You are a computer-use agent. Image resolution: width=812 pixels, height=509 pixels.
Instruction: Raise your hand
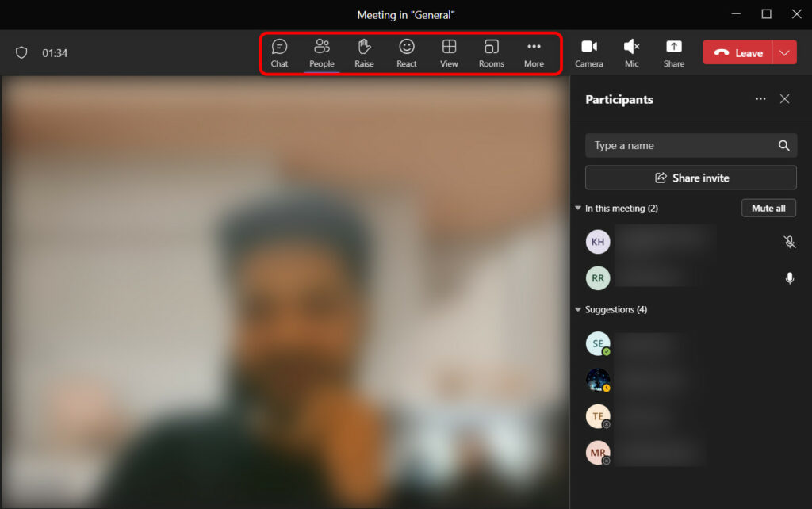coord(364,52)
